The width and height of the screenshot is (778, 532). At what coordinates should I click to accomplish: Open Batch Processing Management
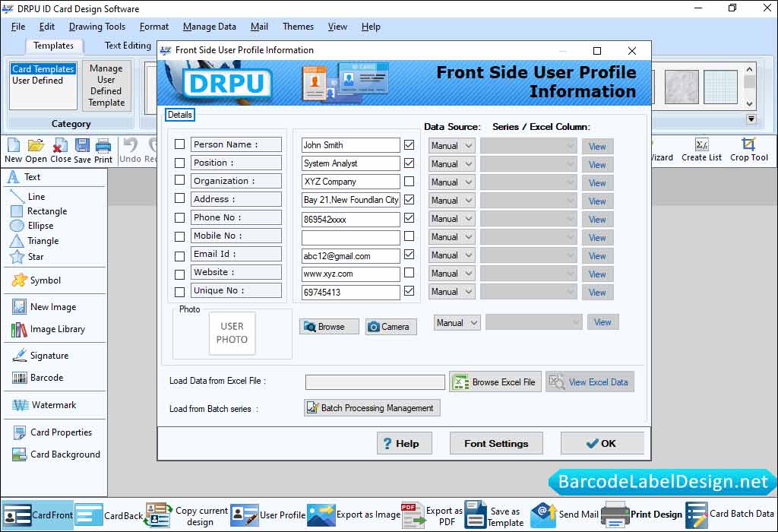372,408
